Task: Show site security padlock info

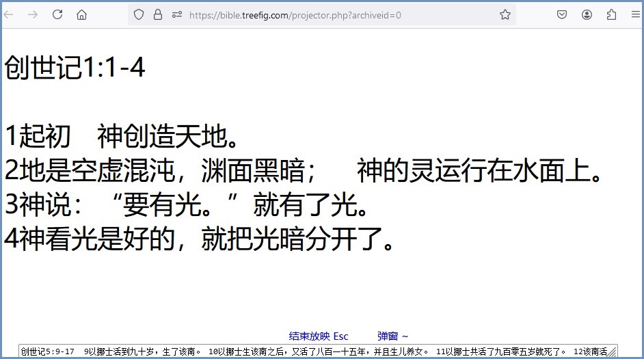Action: point(158,14)
